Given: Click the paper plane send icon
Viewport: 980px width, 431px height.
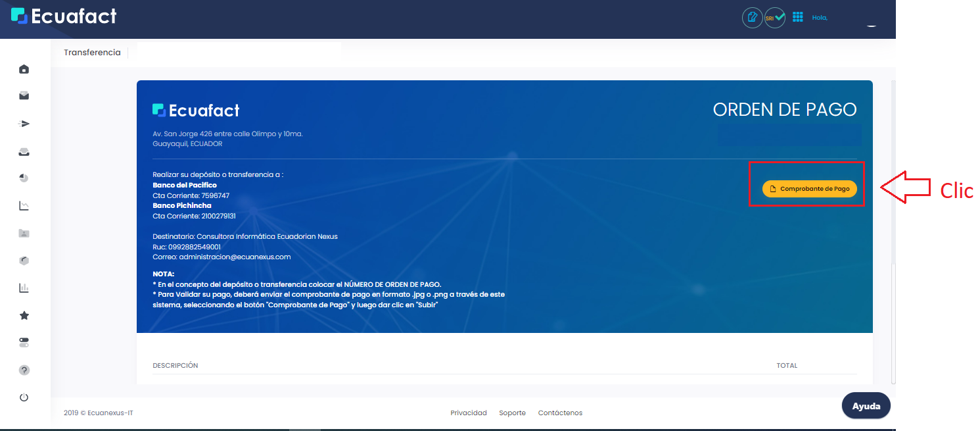Looking at the screenshot, I should tap(24, 124).
